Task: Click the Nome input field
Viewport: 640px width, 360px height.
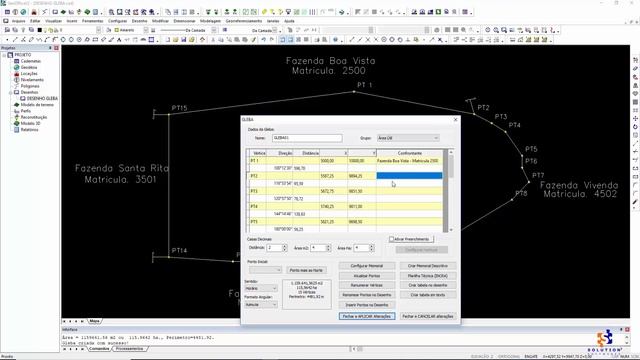Action: pyautogui.click(x=307, y=138)
